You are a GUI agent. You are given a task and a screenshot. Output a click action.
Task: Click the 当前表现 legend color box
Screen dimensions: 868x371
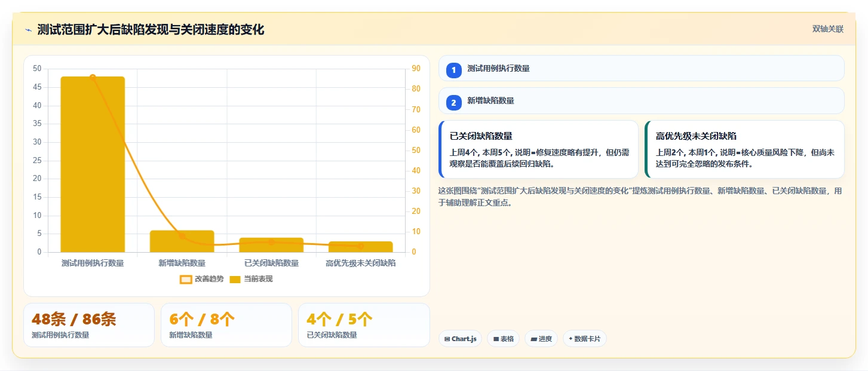pyautogui.click(x=235, y=279)
